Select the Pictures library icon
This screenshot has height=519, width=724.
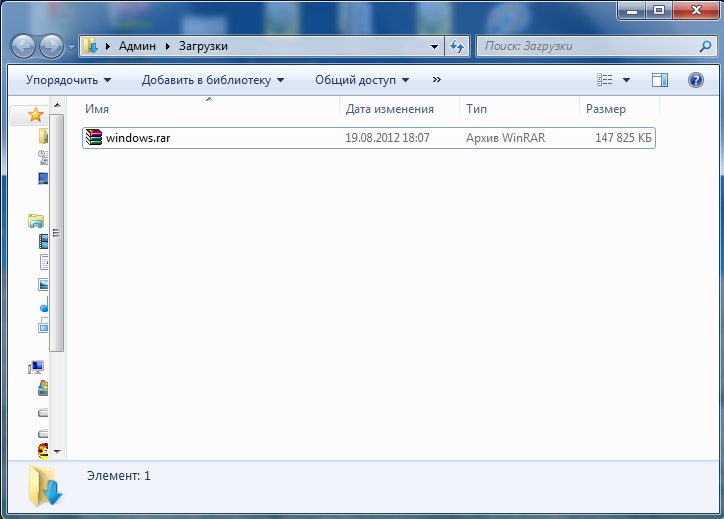(x=43, y=284)
